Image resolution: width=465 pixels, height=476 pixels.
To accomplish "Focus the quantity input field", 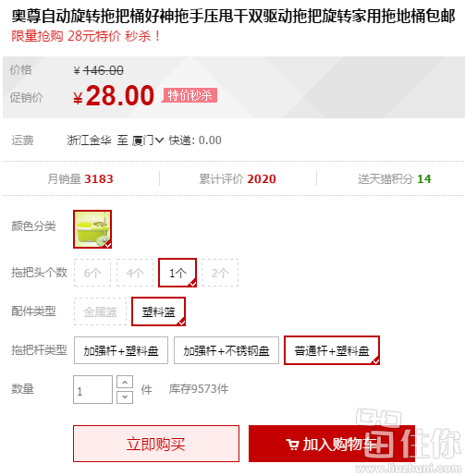I will point(92,390).
